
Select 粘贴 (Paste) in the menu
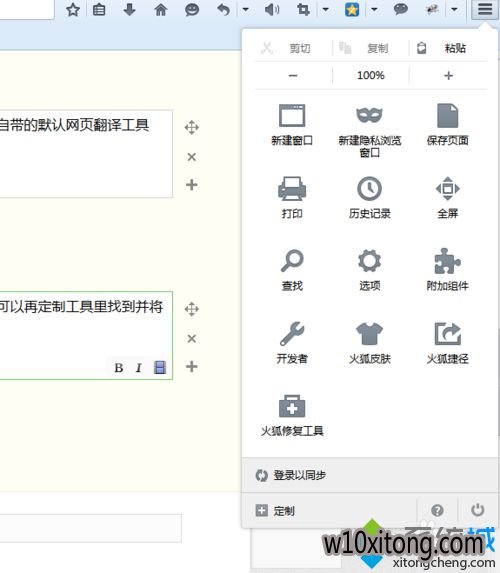[448, 48]
